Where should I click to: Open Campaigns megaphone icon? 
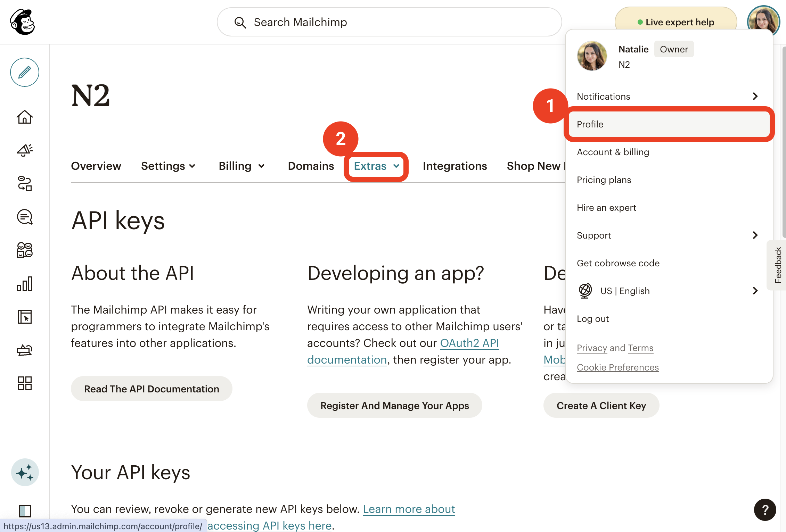24,150
